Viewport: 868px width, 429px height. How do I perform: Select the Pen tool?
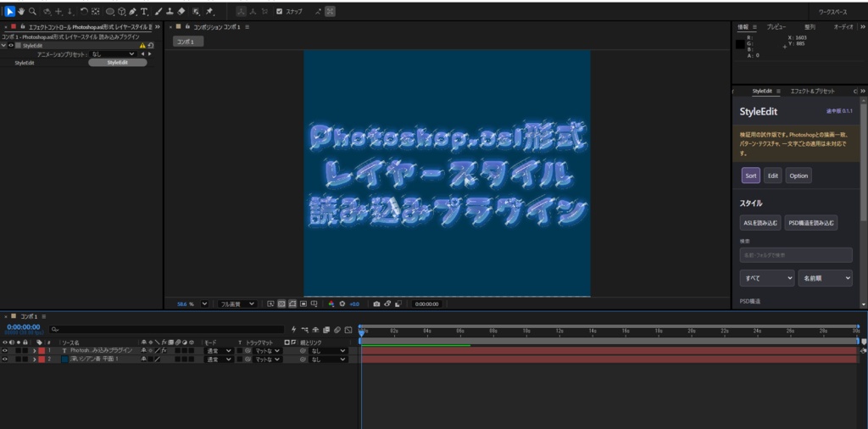point(132,11)
